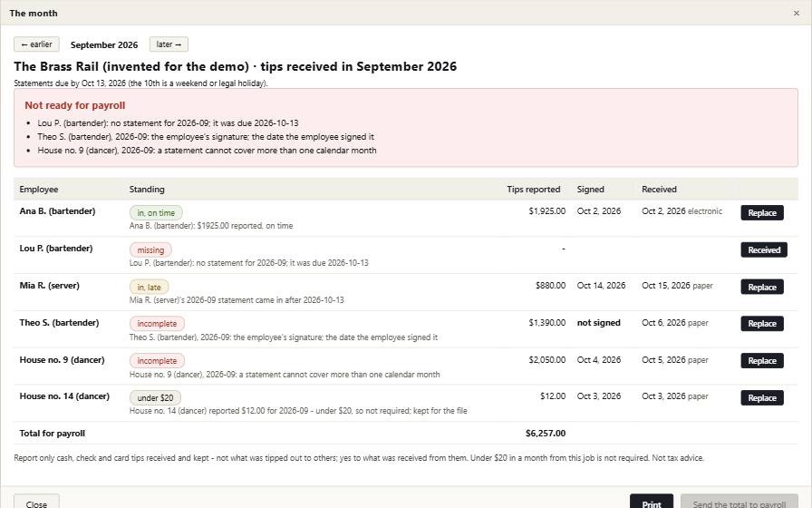Replace Ana B.'s statement
The width and height of the screenshot is (812, 508).
click(x=762, y=212)
